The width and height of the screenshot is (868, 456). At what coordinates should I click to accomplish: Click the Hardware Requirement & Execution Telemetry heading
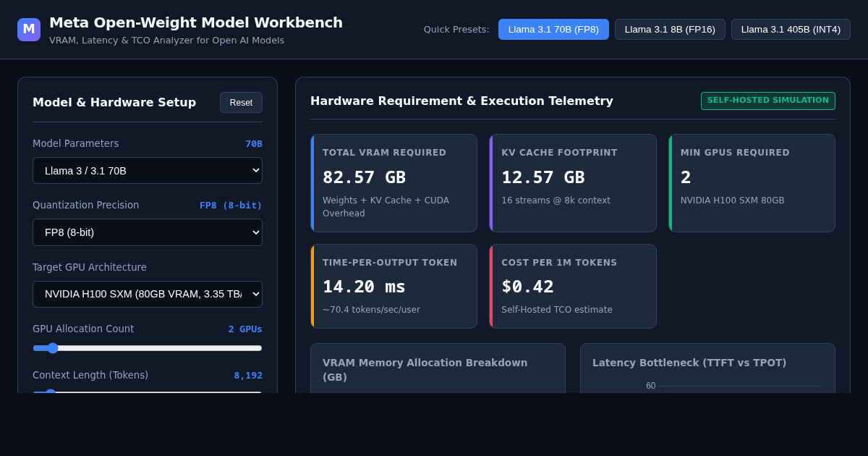click(461, 101)
